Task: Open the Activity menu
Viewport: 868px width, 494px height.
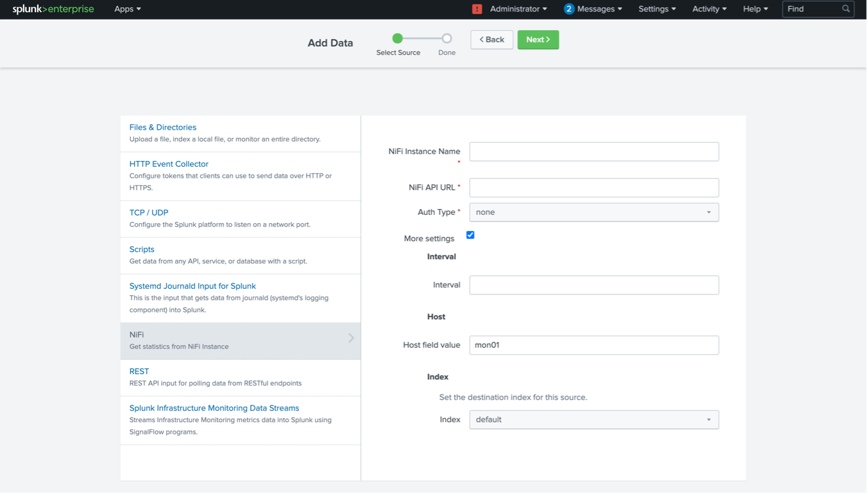Action: tap(710, 9)
